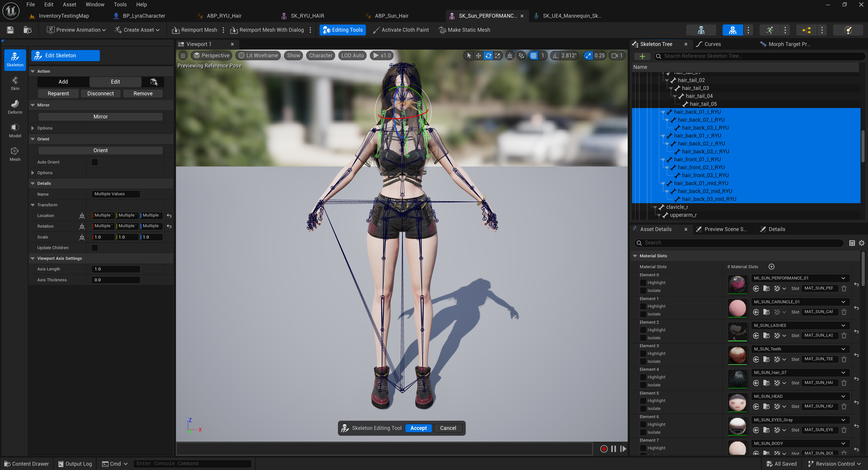Enable the Auto Orient checkbox
Screen dimensions: 868x470
[95, 162]
